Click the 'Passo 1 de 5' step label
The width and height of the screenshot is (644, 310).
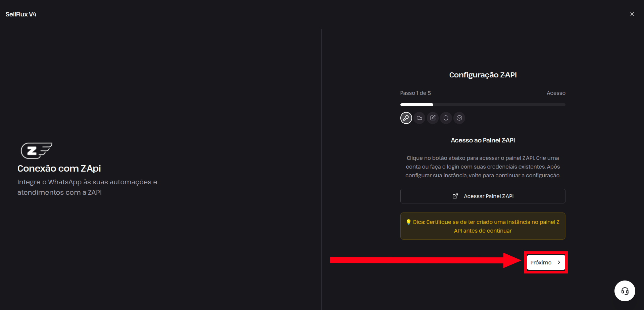coord(415,93)
